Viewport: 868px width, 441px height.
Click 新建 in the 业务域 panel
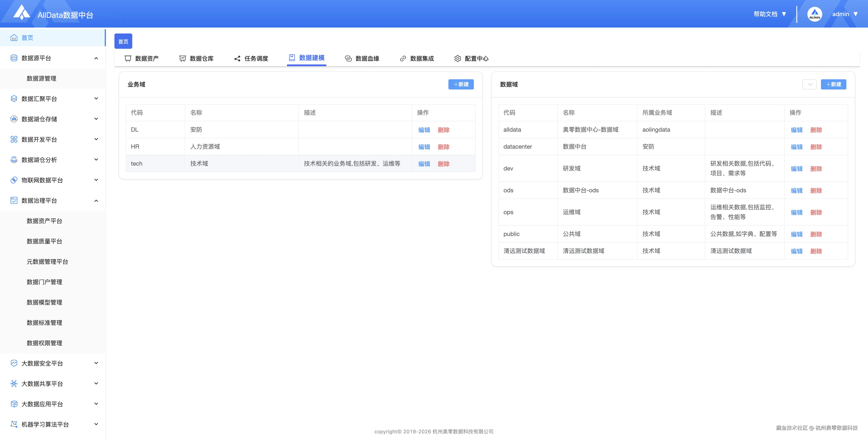click(x=461, y=84)
